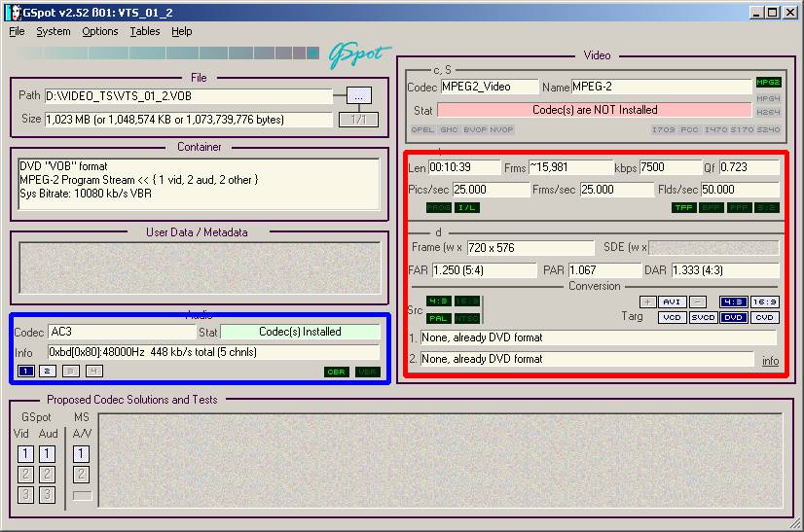Click the browse '...' button beside Path

coord(359,96)
